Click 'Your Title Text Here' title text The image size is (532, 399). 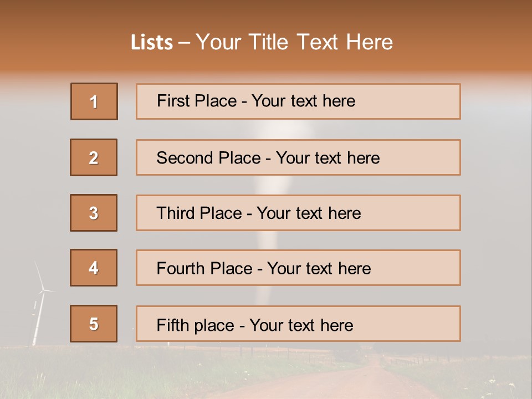coord(294,43)
